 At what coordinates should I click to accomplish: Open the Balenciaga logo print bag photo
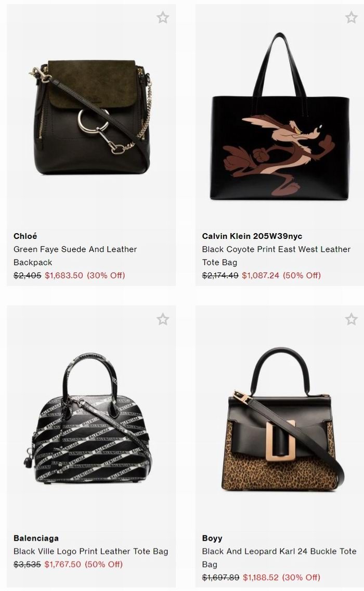91,418
